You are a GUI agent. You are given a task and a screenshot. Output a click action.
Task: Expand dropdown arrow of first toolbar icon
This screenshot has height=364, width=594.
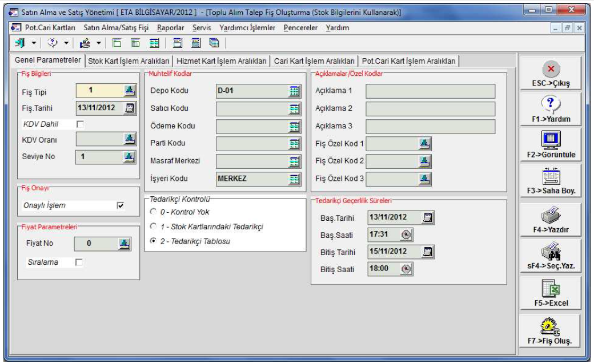pyautogui.click(x=34, y=43)
